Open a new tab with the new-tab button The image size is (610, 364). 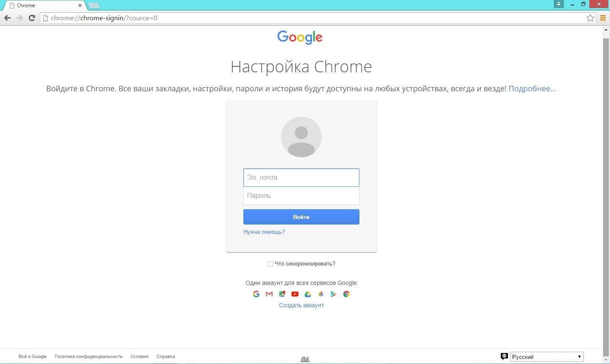coord(94,5)
